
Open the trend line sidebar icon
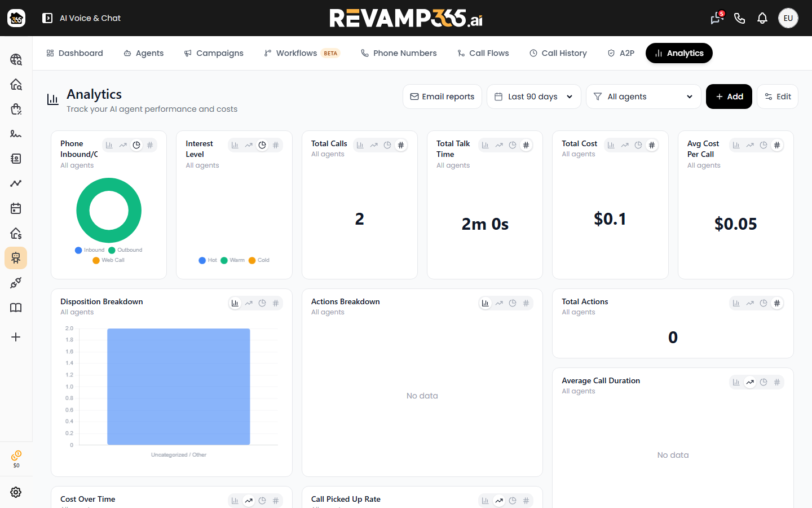pos(16,183)
